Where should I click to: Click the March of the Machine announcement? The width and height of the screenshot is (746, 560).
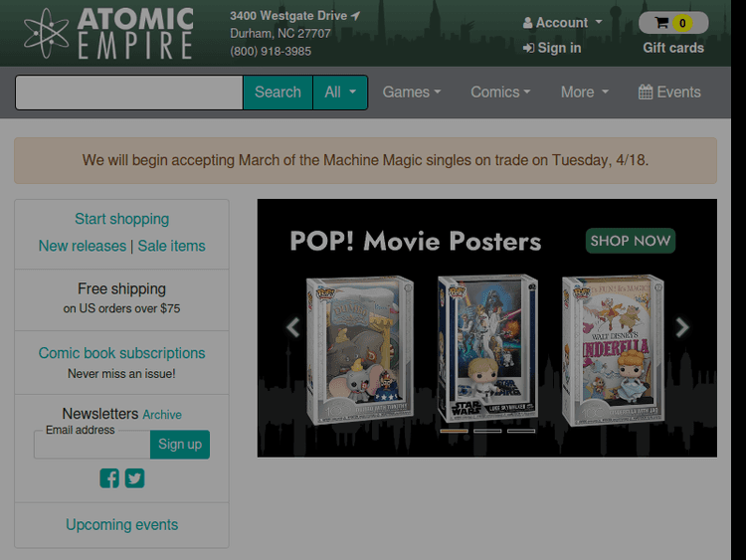click(x=365, y=160)
